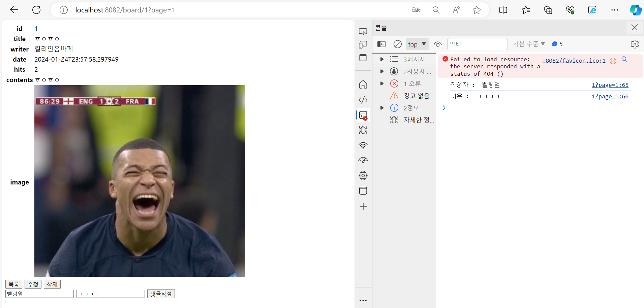
Task: Open Internet Explorer mode icon
Action: [x=592, y=10]
